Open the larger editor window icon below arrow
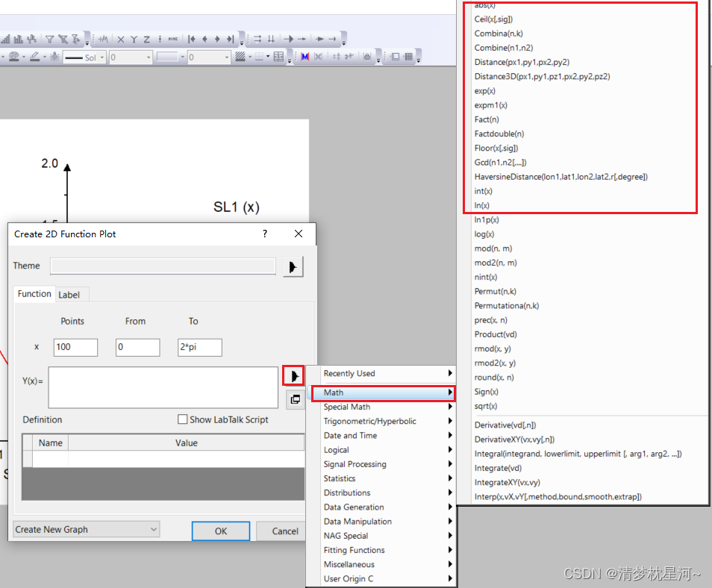Screen dimensions: 712x588 coord(295,399)
